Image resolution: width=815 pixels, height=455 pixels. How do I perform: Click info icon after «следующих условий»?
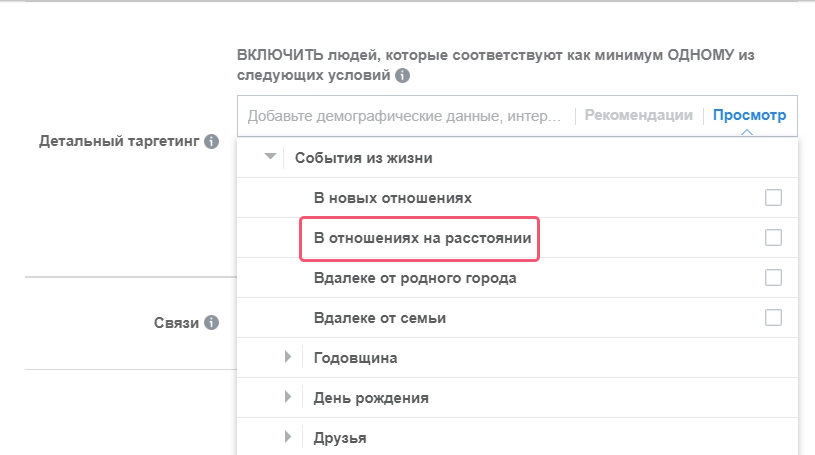[x=402, y=75]
